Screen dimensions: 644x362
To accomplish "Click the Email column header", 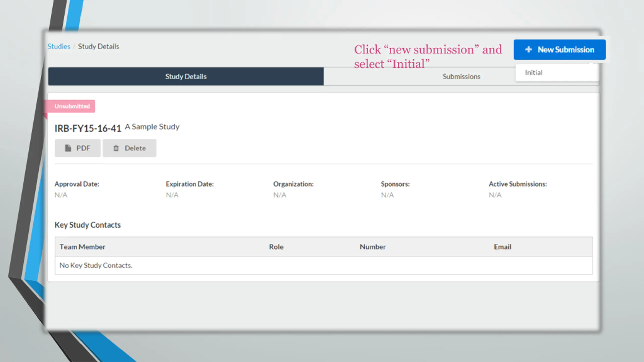I will click(x=503, y=247).
